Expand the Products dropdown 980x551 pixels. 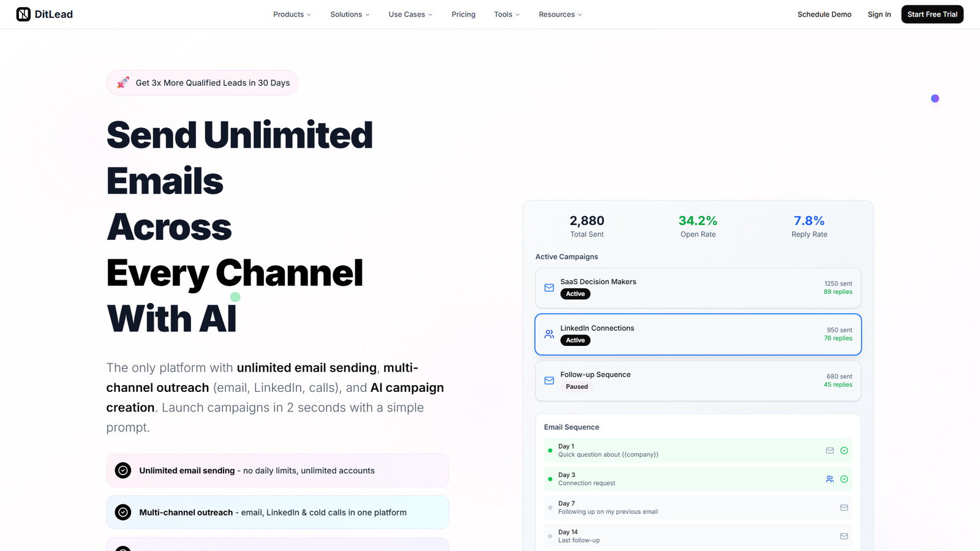click(292, 14)
